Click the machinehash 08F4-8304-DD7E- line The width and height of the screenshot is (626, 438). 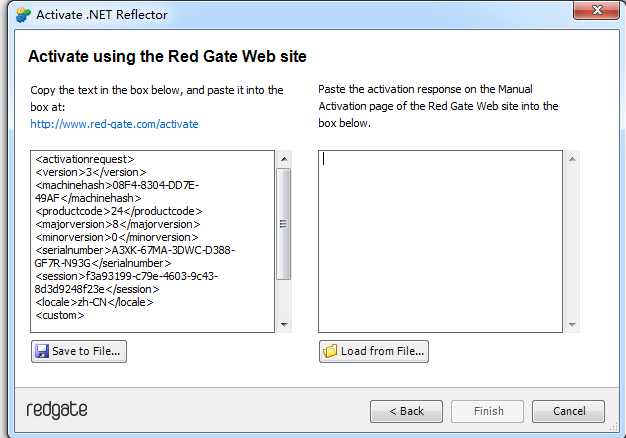tap(117, 185)
